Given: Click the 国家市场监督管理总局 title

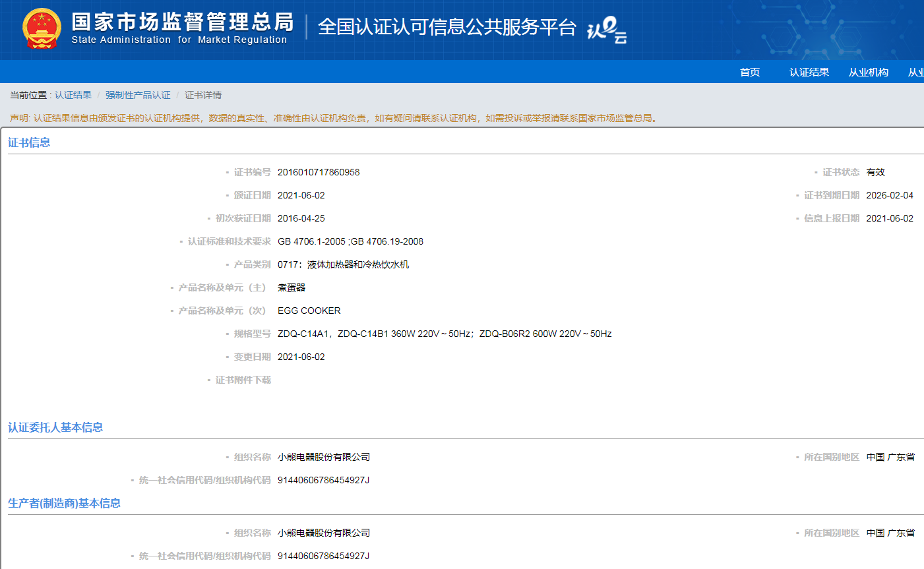Looking at the screenshot, I should click(x=183, y=22).
